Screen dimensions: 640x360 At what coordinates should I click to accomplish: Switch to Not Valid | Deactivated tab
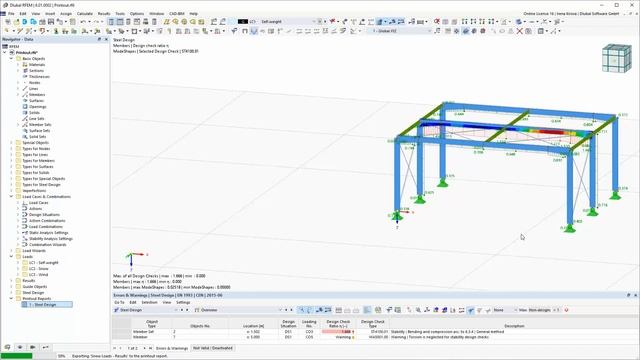213,348
